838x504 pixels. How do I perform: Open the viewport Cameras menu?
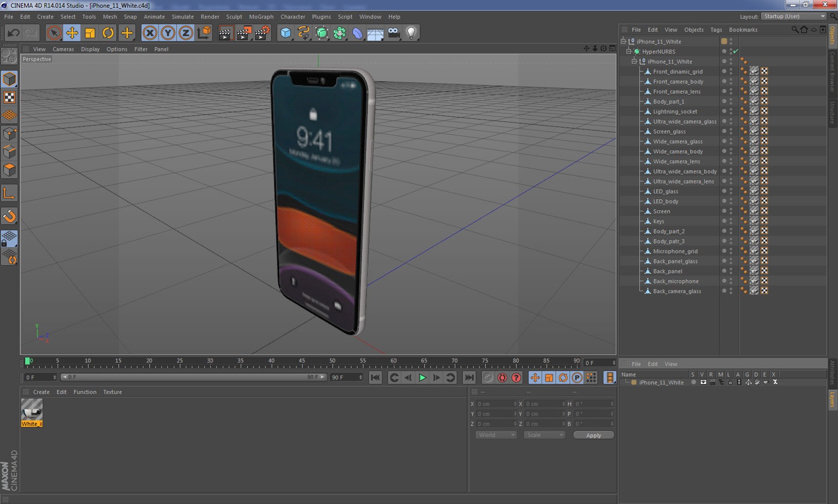click(x=63, y=49)
